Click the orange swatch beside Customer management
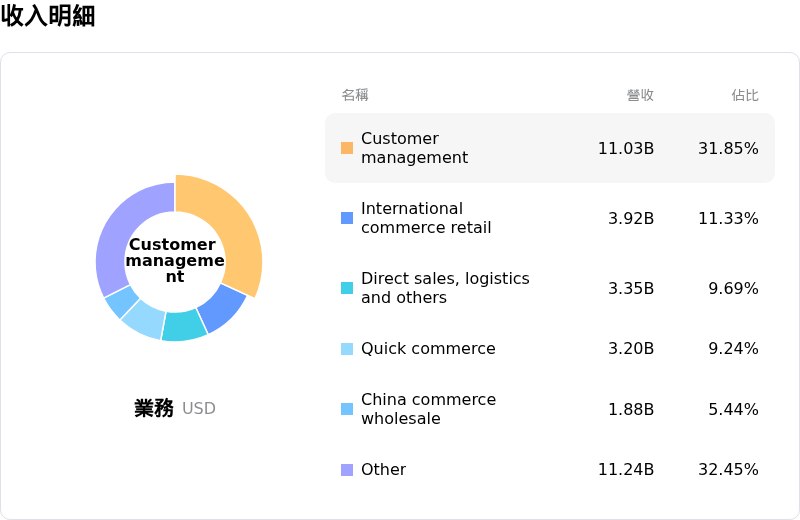 347,148
